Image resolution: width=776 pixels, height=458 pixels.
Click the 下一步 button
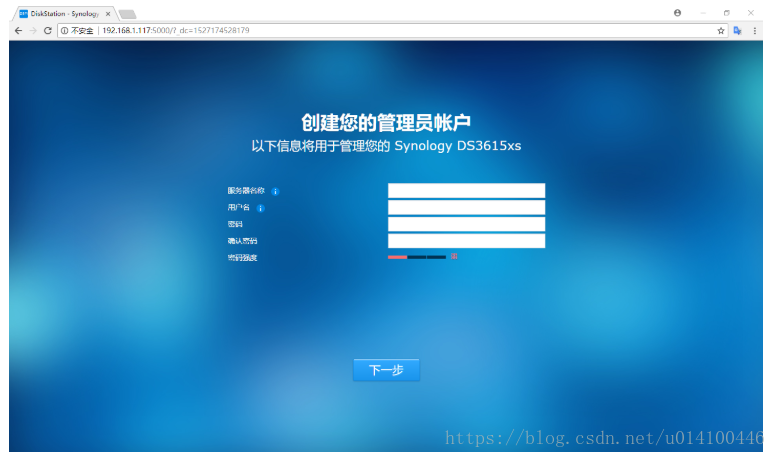(387, 370)
